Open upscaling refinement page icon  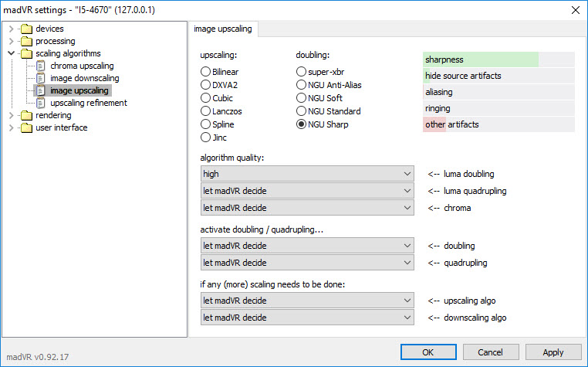(x=40, y=103)
